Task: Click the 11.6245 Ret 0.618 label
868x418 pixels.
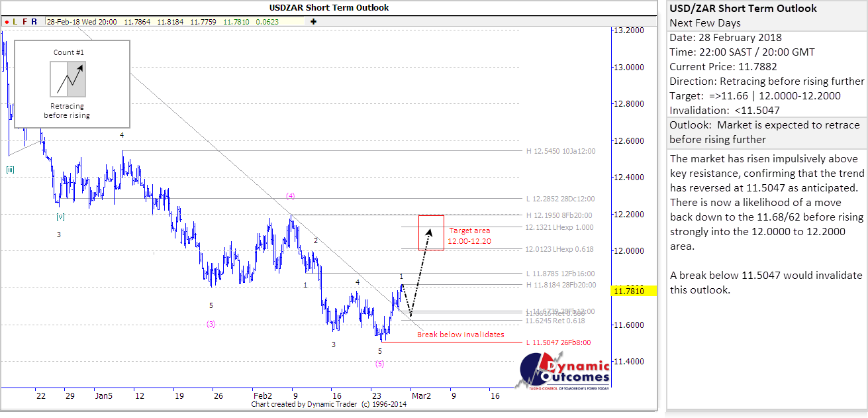Action: point(555,321)
